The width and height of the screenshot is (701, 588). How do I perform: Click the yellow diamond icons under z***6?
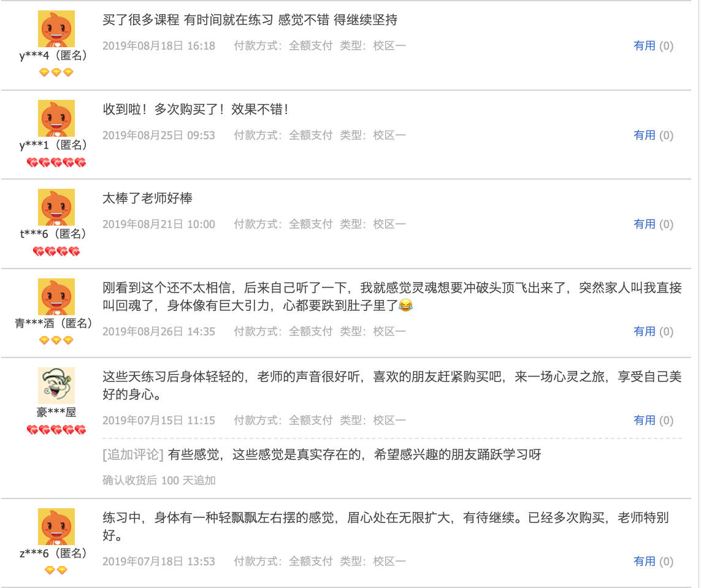pos(56,570)
